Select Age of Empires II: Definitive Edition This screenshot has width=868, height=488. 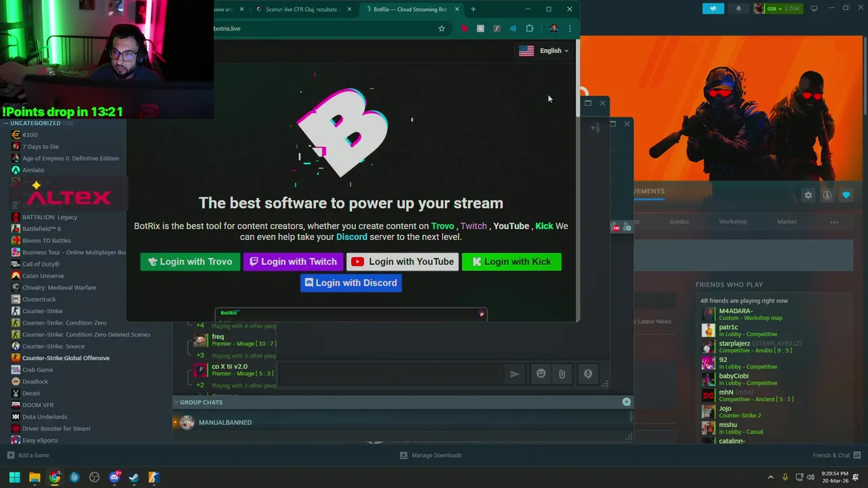click(x=71, y=159)
